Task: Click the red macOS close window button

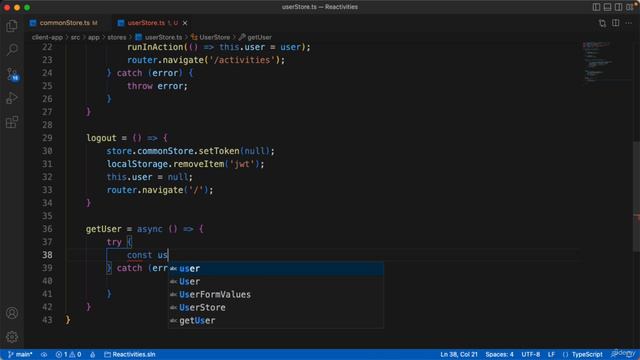Action: tap(7, 7)
